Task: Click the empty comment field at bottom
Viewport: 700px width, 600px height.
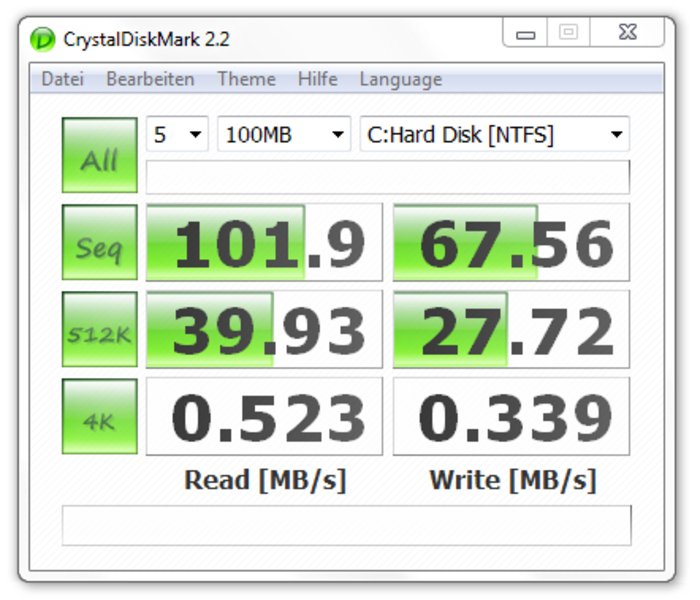Action: point(347,525)
